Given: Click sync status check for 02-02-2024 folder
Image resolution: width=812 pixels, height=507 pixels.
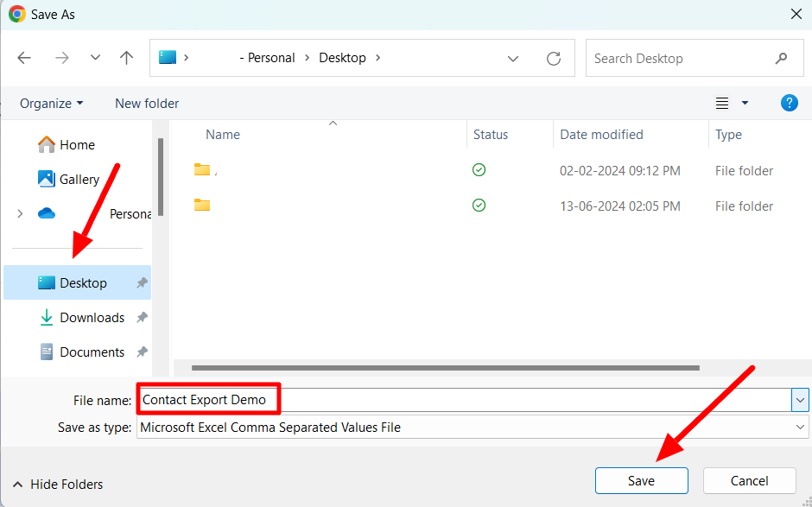Looking at the screenshot, I should 479,170.
